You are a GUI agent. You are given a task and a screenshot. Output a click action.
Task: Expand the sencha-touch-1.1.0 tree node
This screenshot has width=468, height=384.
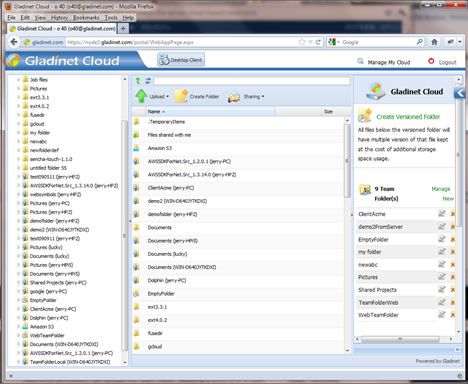[x=18, y=159]
